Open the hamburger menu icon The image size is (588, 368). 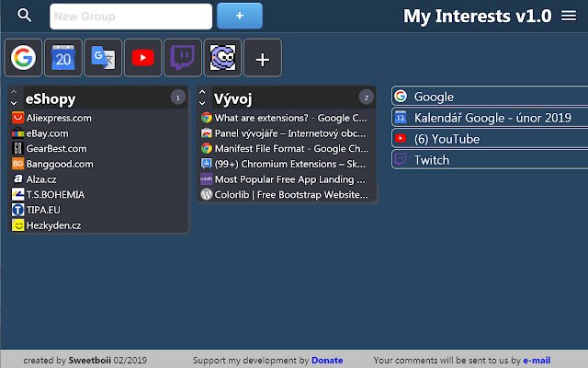569,16
